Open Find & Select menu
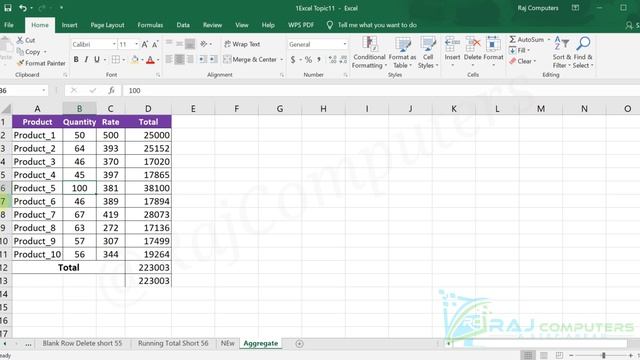Screen dimensions: 640x360 (583, 53)
